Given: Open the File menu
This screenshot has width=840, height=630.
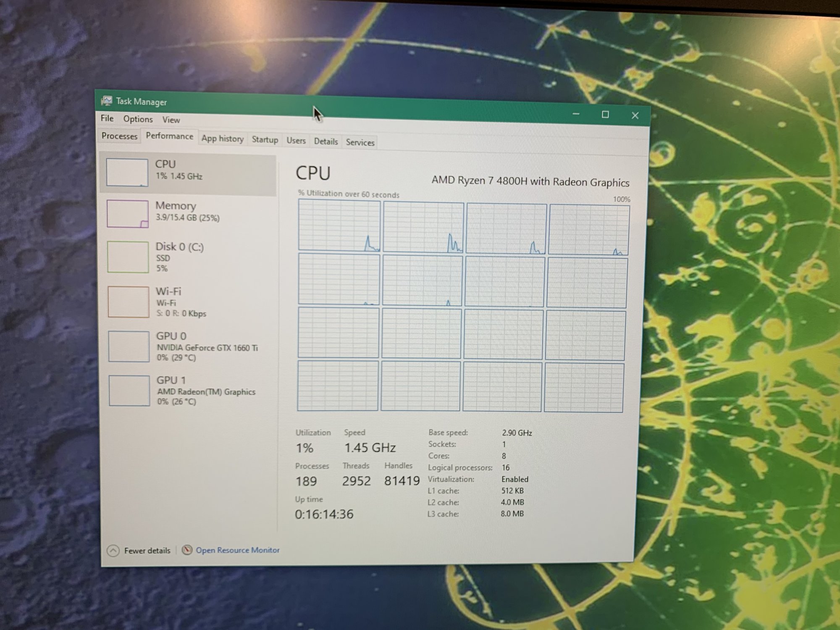Looking at the screenshot, I should 107,118.
